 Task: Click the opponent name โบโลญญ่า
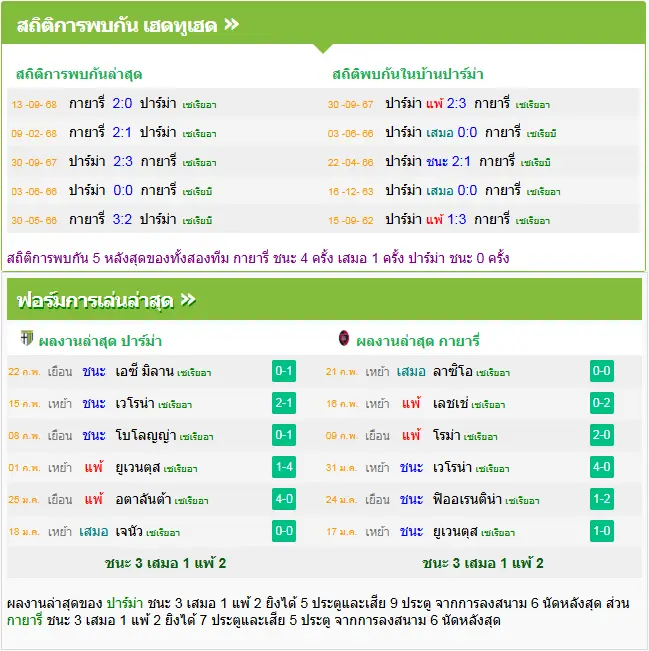[146, 436]
